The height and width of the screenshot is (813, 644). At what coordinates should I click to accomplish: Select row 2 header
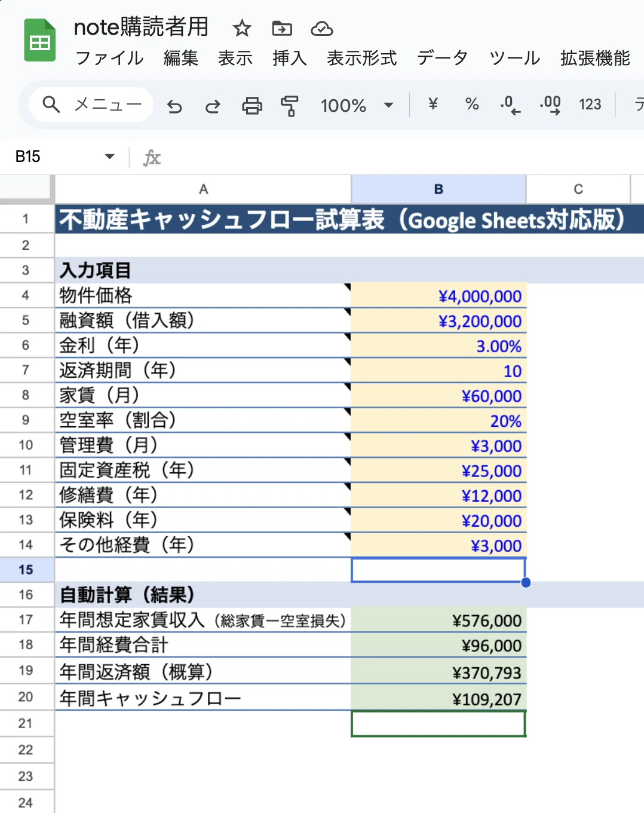point(26,245)
